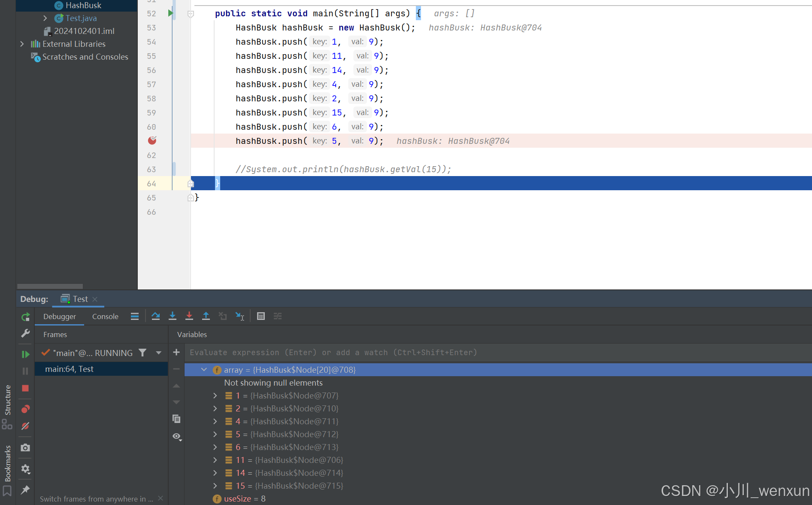Image resolution: width=812 pixels, height=505 pixels.
Task: Take a thread dump with camera icon
Action: click(25, 447)
